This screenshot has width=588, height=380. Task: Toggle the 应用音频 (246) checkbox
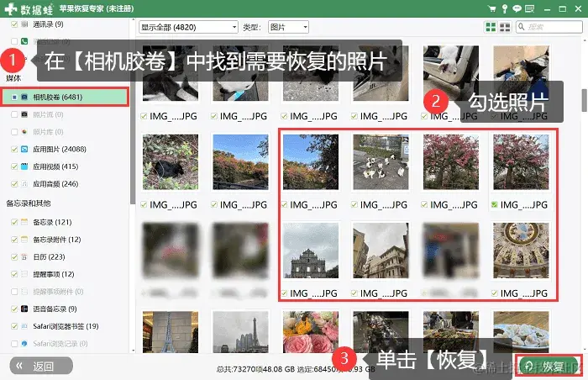14,184
